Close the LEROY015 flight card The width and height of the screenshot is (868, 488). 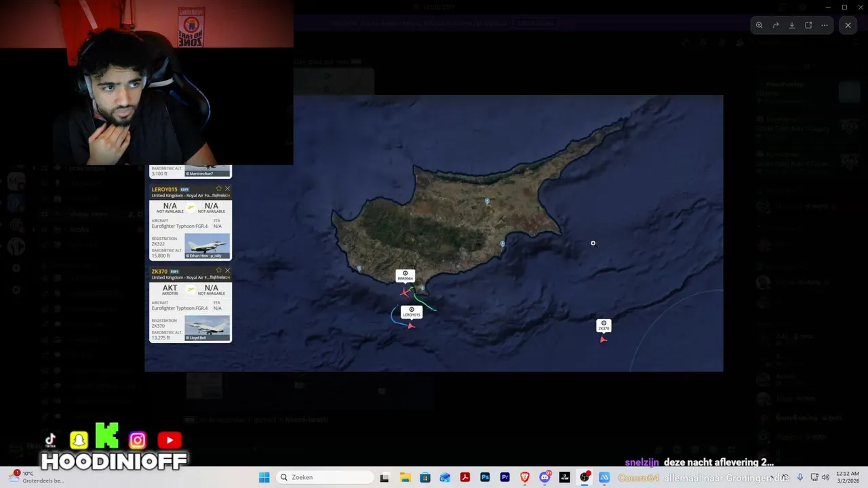click(227, 188)
